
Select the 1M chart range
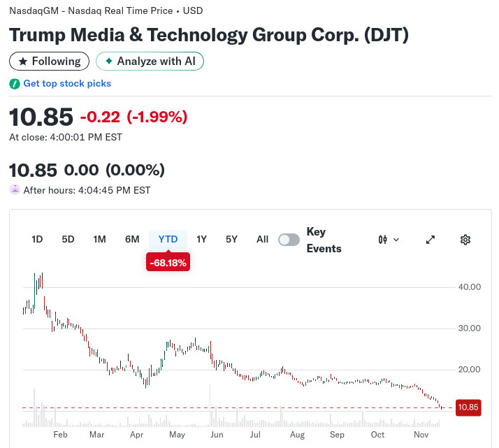(x=100, y=239)
